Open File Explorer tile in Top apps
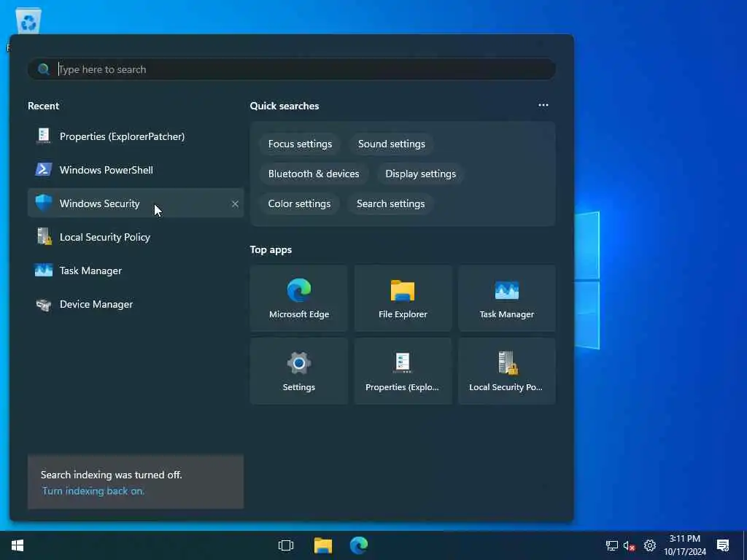The height and width of the screenshot is (560, 747). click(403, 298)
